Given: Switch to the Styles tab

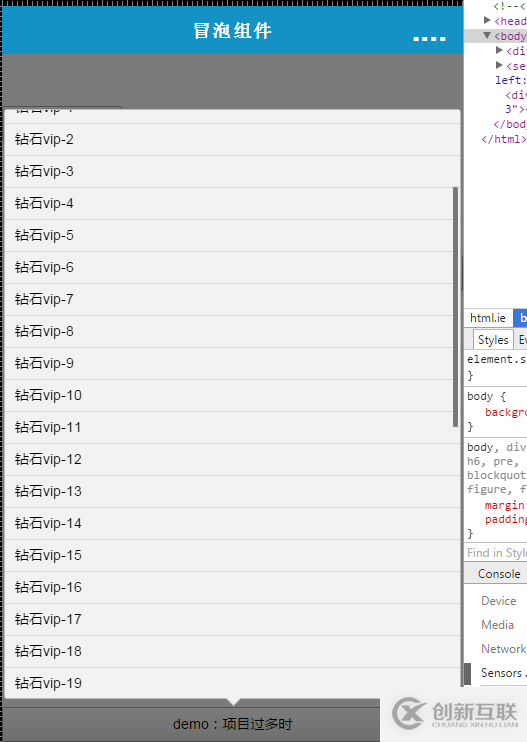Looking at the screenshot, I should coord(493,340).
